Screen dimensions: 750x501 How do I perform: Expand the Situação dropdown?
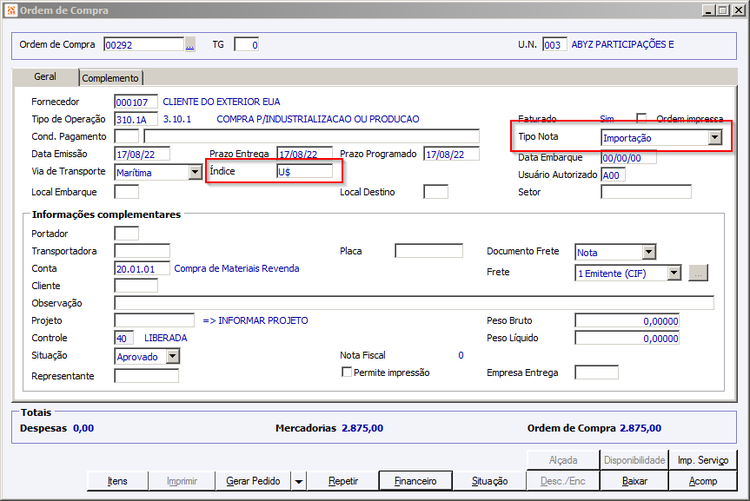[x=173, y=356]
